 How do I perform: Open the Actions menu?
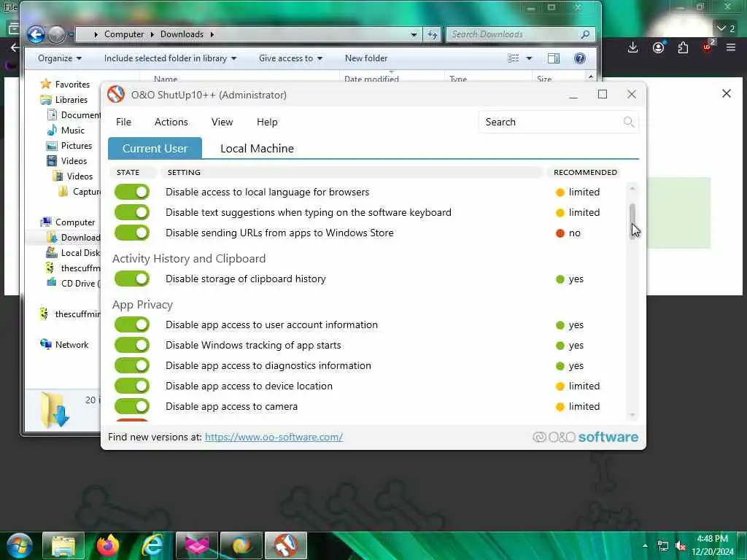coord(171,122)
